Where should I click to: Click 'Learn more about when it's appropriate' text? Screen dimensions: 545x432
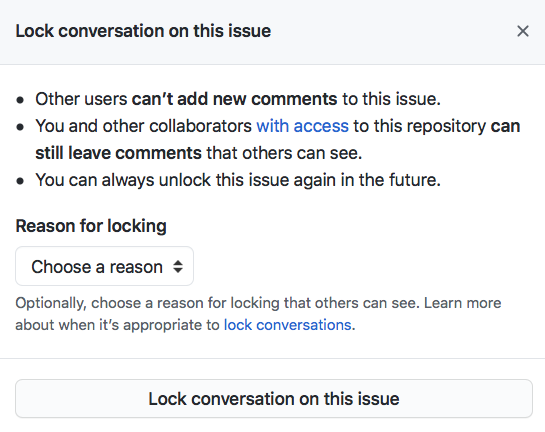[258, 314]
